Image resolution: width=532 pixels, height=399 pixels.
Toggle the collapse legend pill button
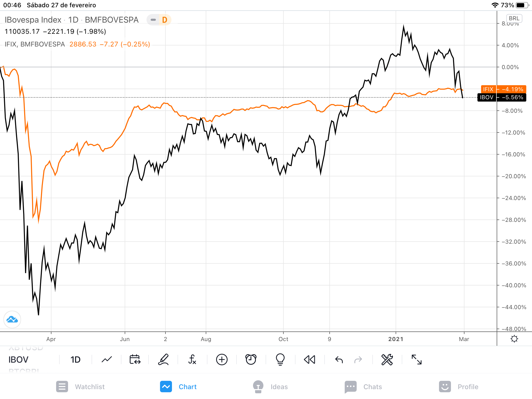click(x=153, y=20)
